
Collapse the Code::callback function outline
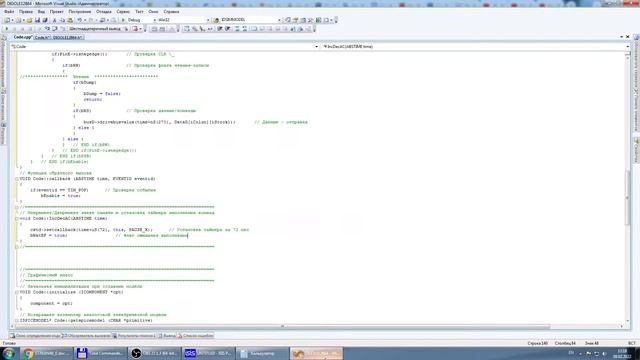17,179
